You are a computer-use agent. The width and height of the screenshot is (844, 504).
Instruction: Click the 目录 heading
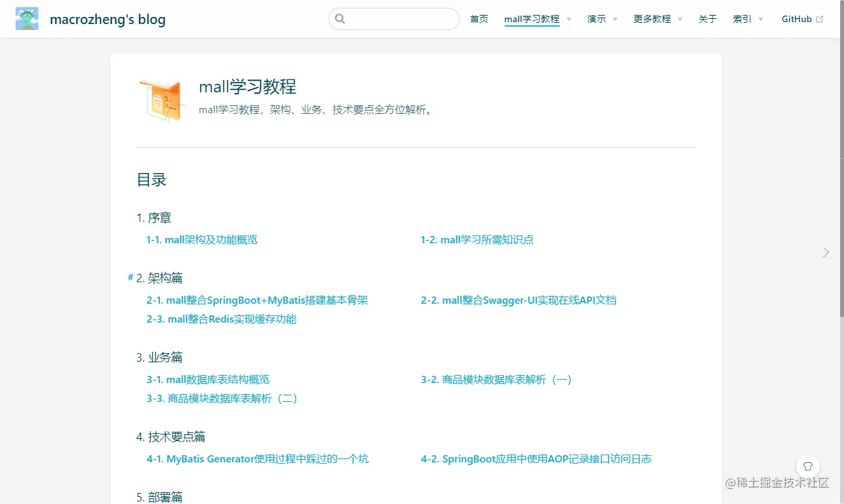click(152, 179)
